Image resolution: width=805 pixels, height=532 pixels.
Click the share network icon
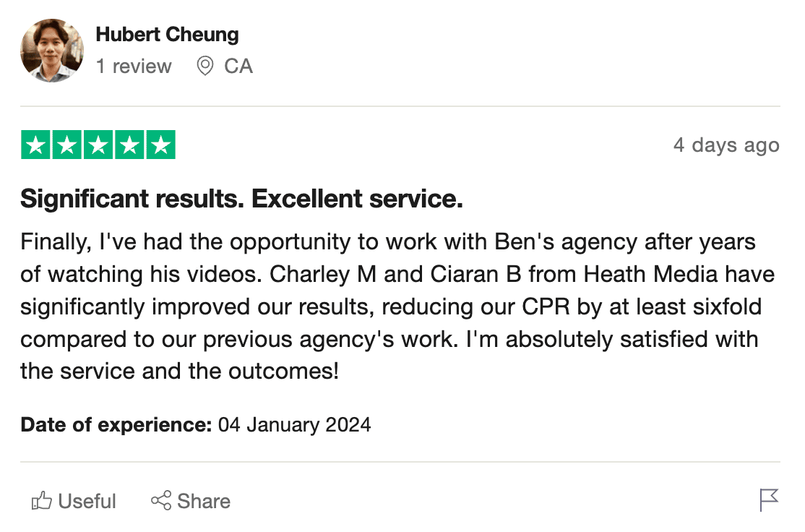pos(160,501)
